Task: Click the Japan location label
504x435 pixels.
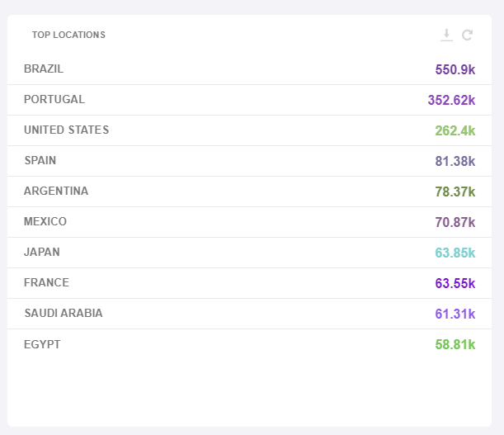Action: click(42, 253)
